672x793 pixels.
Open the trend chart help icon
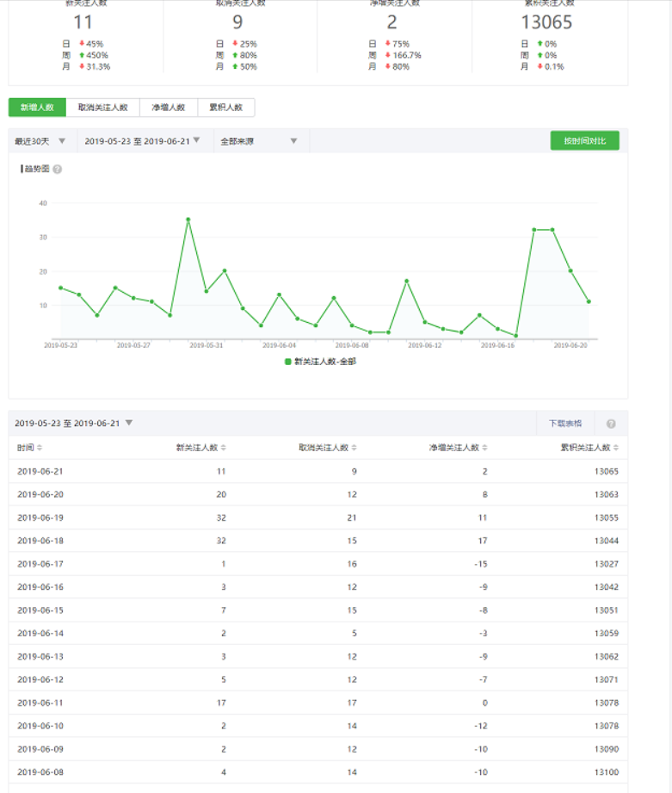pyautogui.click(x=58, y=170)
